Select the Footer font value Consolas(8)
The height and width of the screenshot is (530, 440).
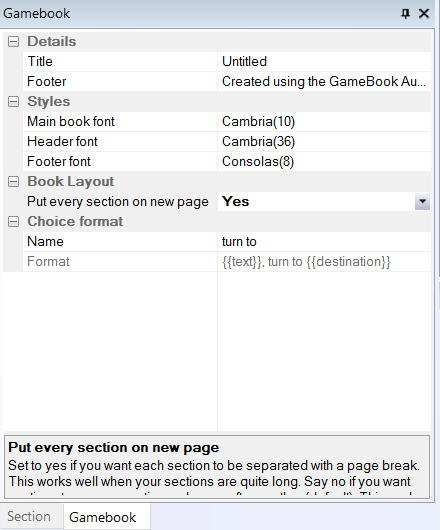(x=324, y=162)
